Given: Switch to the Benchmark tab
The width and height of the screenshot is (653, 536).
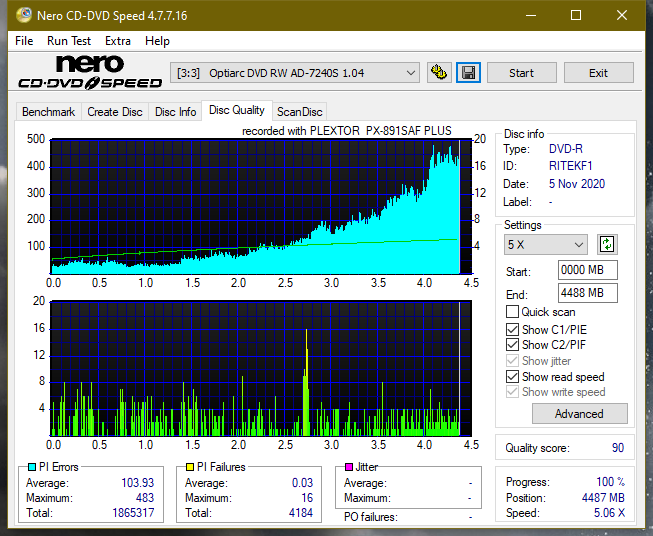Looking at the screenshot, I should (49, 112).
